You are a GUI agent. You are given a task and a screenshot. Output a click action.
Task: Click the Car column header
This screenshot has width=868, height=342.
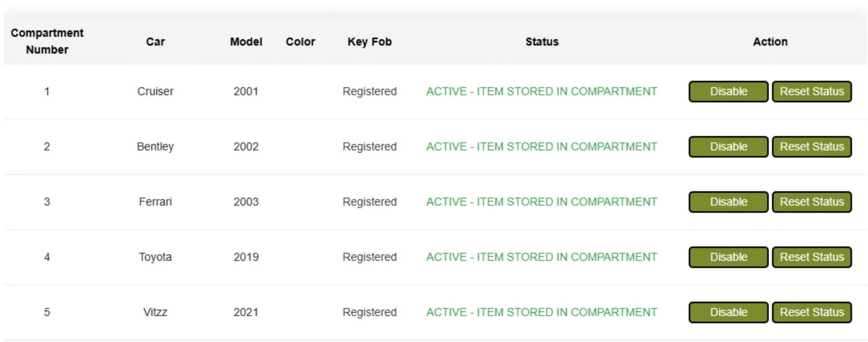tap(155, 42)
